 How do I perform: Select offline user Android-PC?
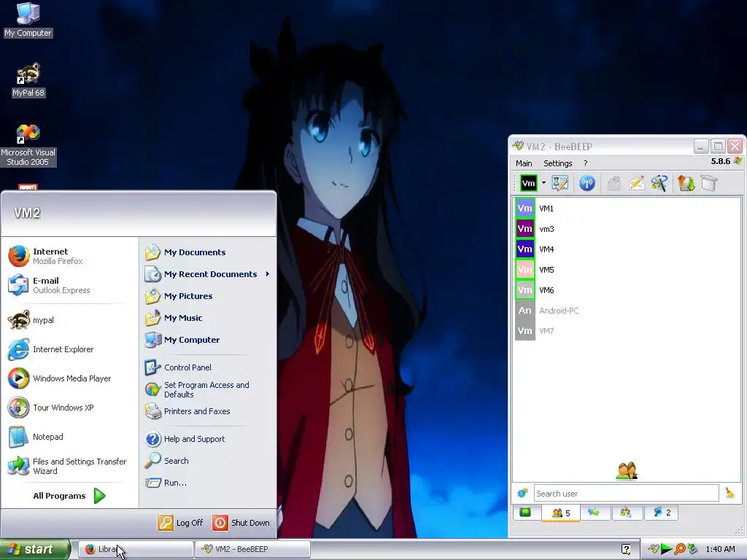[x=627, y=311]
